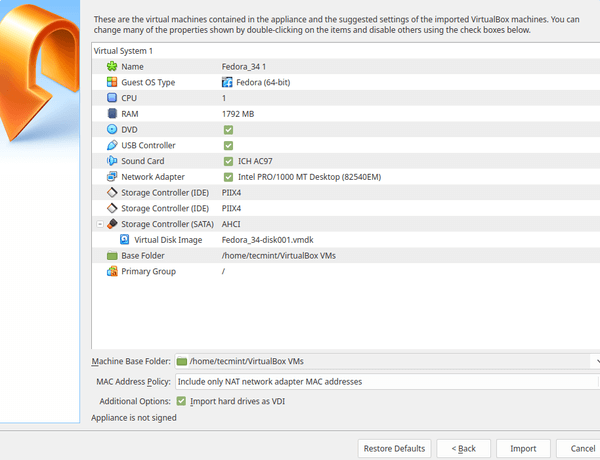
Task: Click the Fedora OS logo icon
Action: (x=227, y=82)
